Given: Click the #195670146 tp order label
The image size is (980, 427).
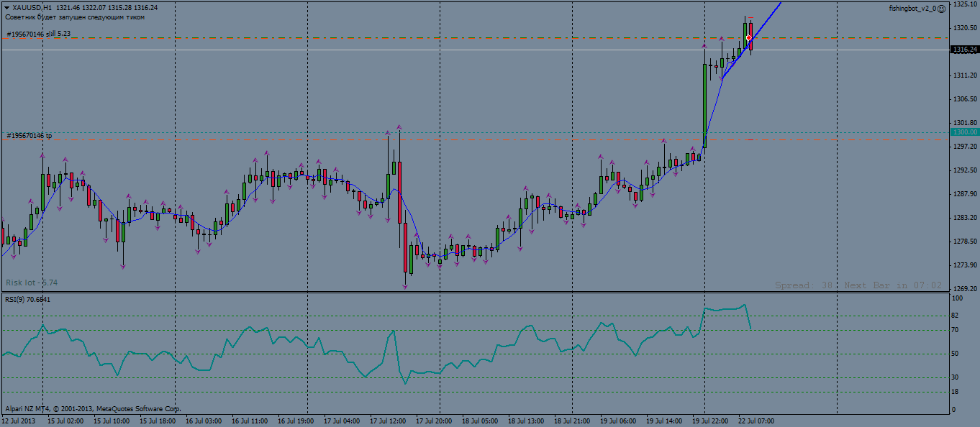Looking at the screenshot, I should pos(30,135).
